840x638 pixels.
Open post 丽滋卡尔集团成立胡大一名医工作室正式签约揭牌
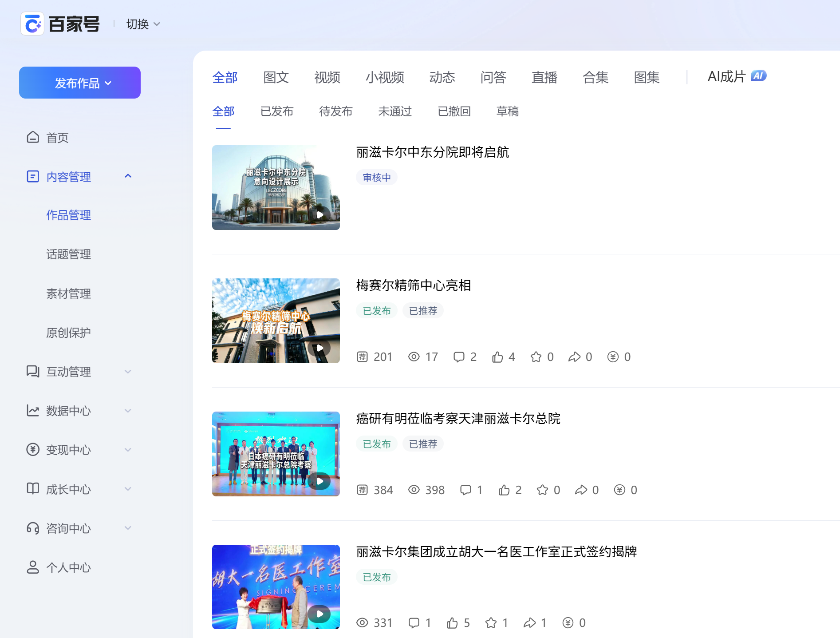point(497,552)
